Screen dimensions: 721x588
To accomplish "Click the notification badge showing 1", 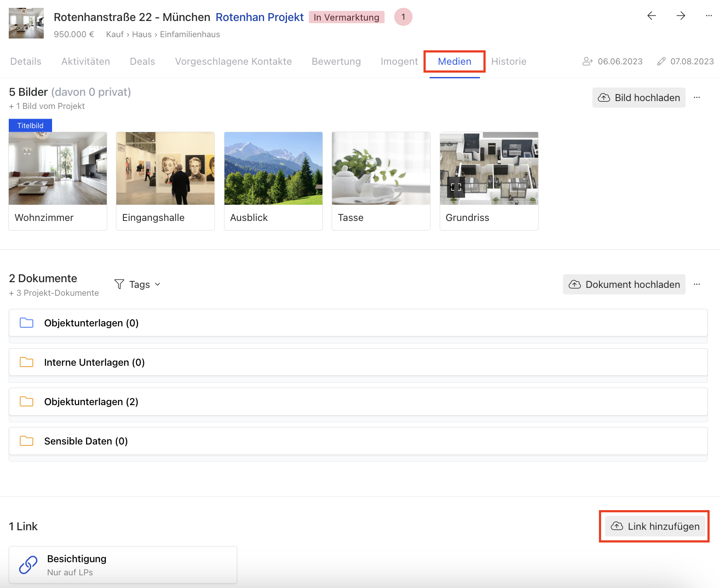I will pyautogui.click(x=403, y=17).
